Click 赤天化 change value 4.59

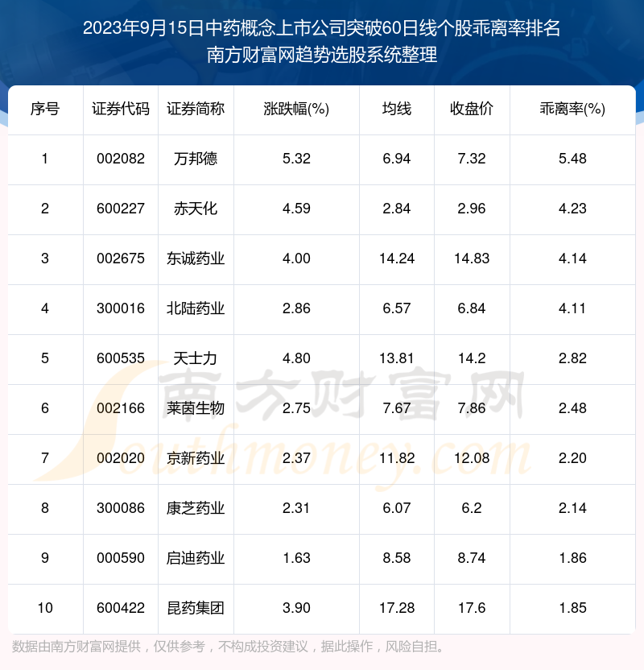[296, 209]
